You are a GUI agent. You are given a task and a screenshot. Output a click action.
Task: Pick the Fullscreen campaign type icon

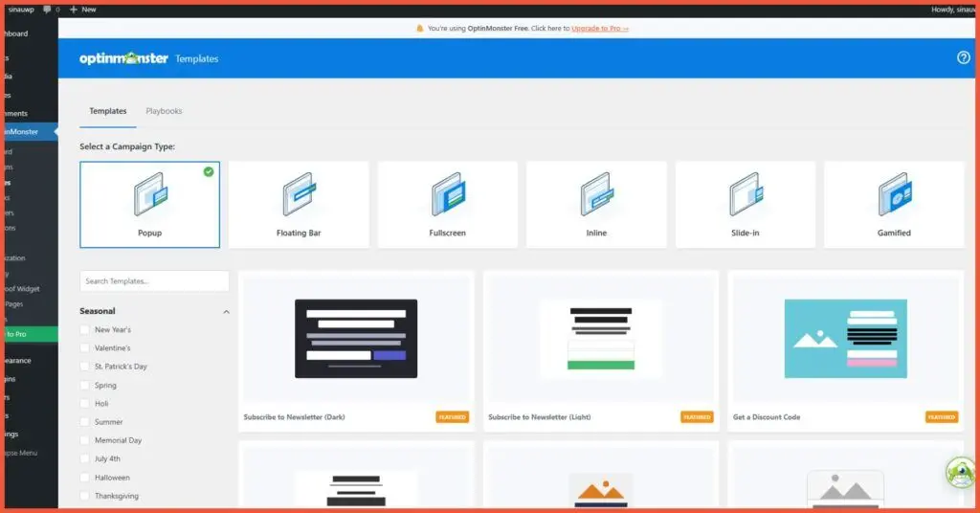[x=447, y=196]
